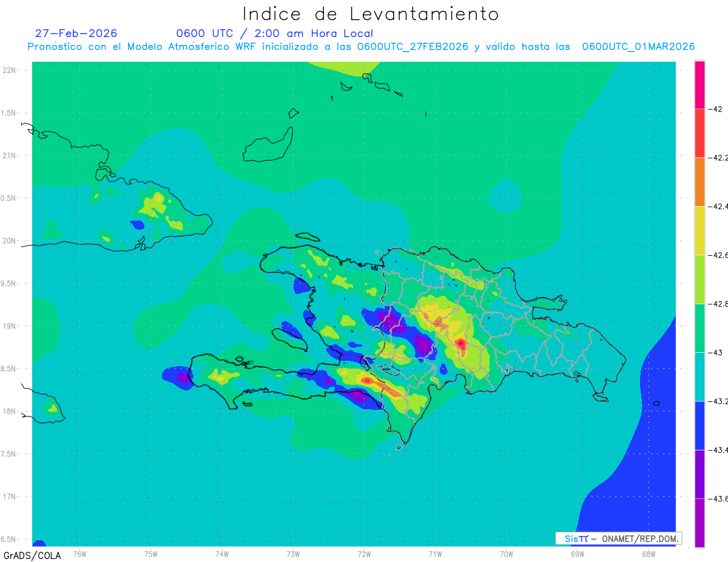Viewport: 728px width, 562px height.
Task: Click the longitude label "68W"
Action: click(649, 554)
